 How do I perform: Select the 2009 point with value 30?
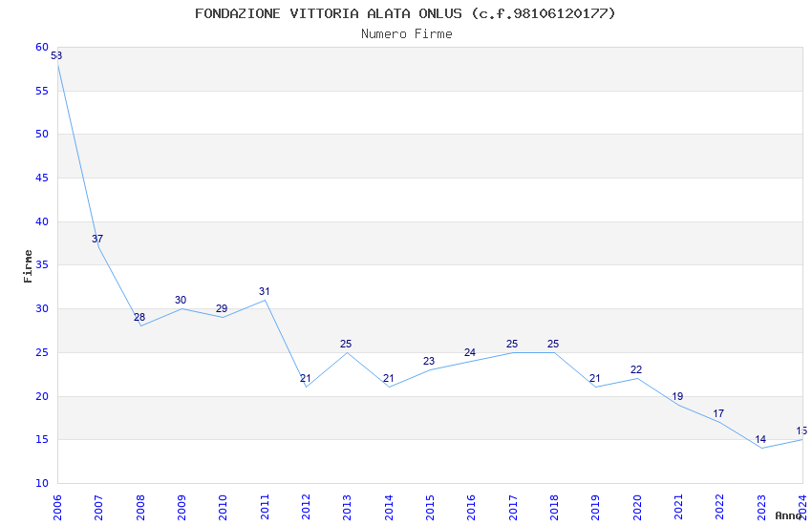coord(182,308)
